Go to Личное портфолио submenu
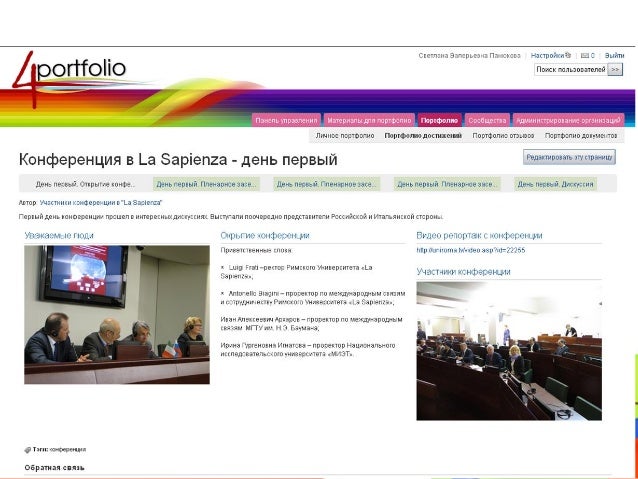The image size is (638, 479). (x=345, y=136)
